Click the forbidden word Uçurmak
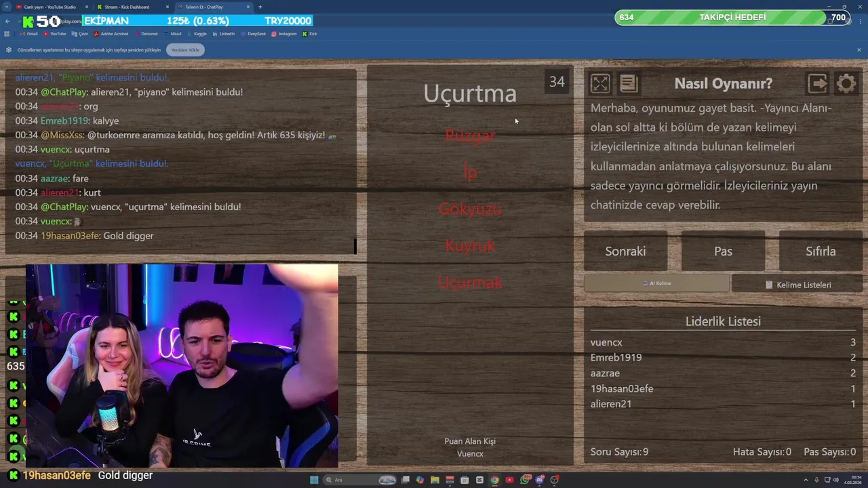 click(x=470, y=282)
